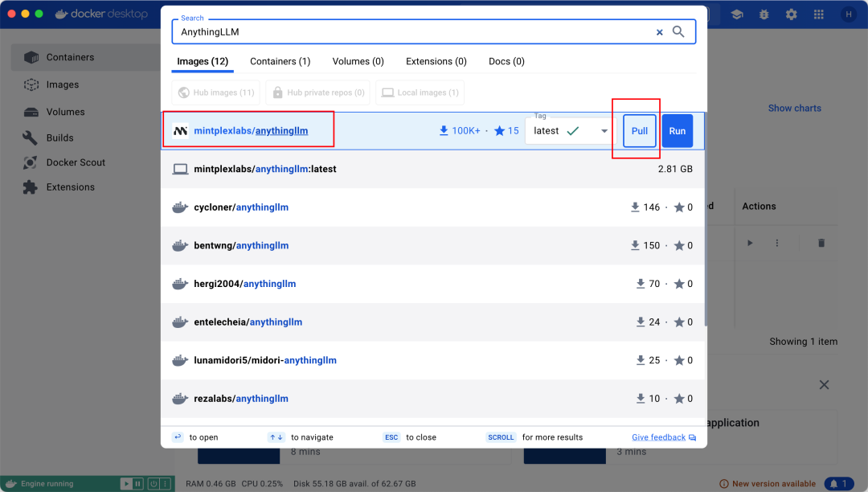This screenshot has width=868, height=492.
Task: Toggle the Local images (1) filter
Action: [420, 92]
